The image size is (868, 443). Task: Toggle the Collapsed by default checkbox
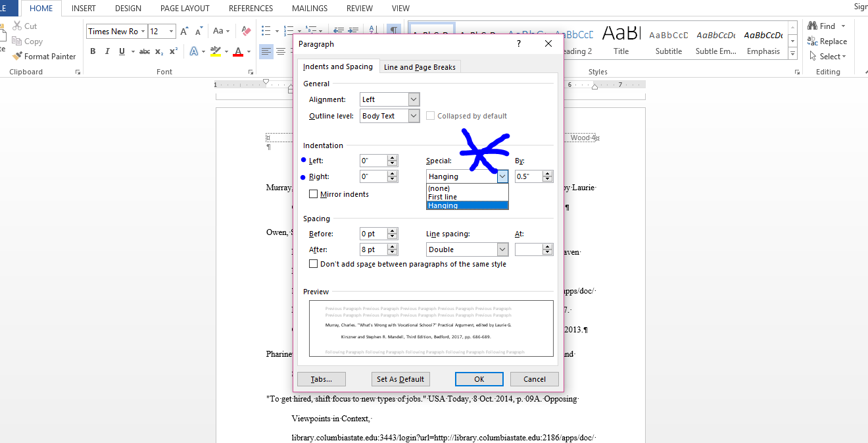[x=431, y=115]
